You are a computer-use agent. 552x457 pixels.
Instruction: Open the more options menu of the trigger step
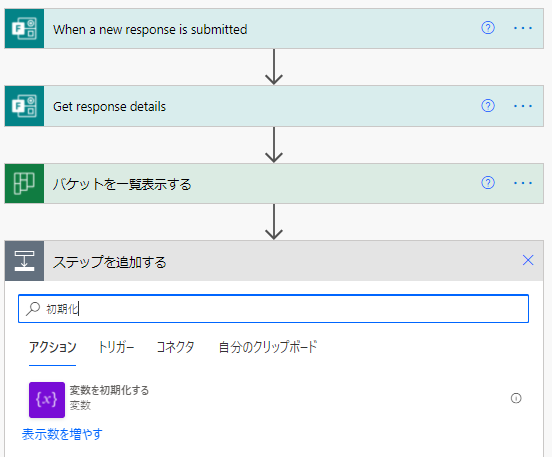point(523,28)
